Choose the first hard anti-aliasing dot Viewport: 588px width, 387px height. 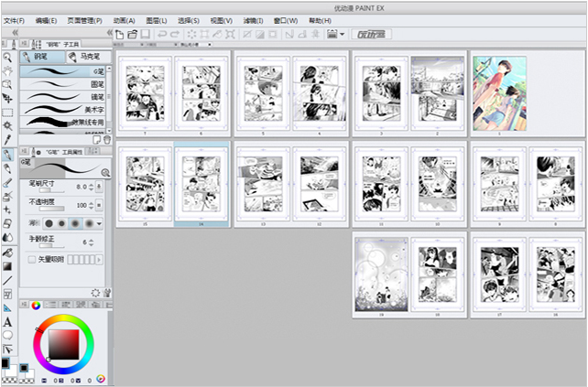point(49,223)
